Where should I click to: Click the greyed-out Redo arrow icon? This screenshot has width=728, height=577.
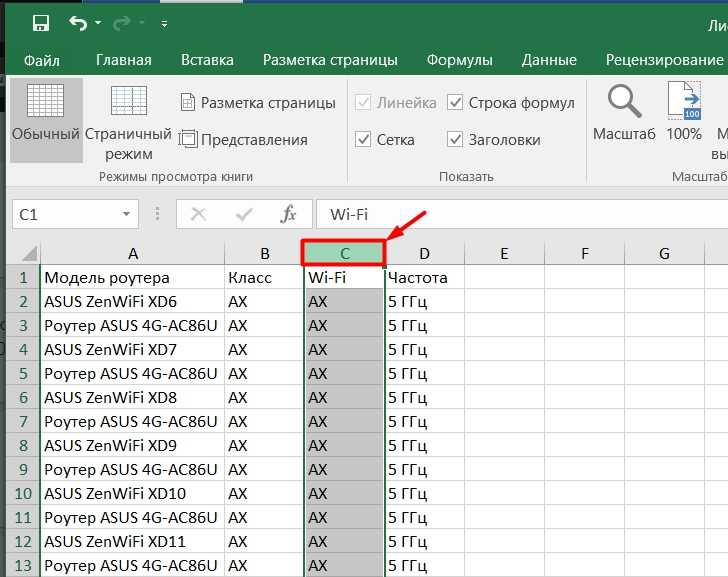tap(122, 23)
